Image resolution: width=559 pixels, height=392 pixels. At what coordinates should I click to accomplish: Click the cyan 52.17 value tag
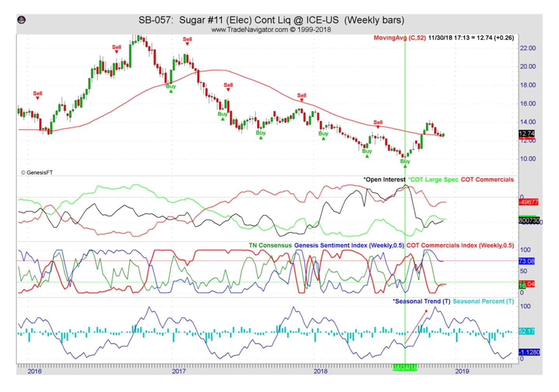[x=527, y=331]
